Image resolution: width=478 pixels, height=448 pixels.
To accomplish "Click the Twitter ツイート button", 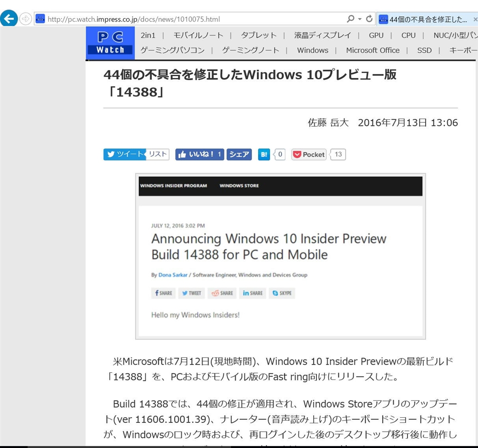I will (125, 154).
